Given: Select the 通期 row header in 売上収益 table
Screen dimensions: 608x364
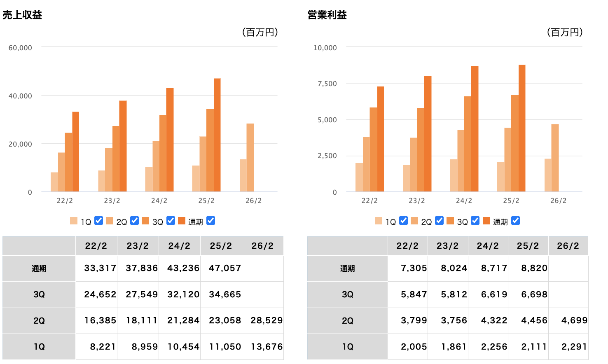Looking at the screenshot, I should [39, 268].
